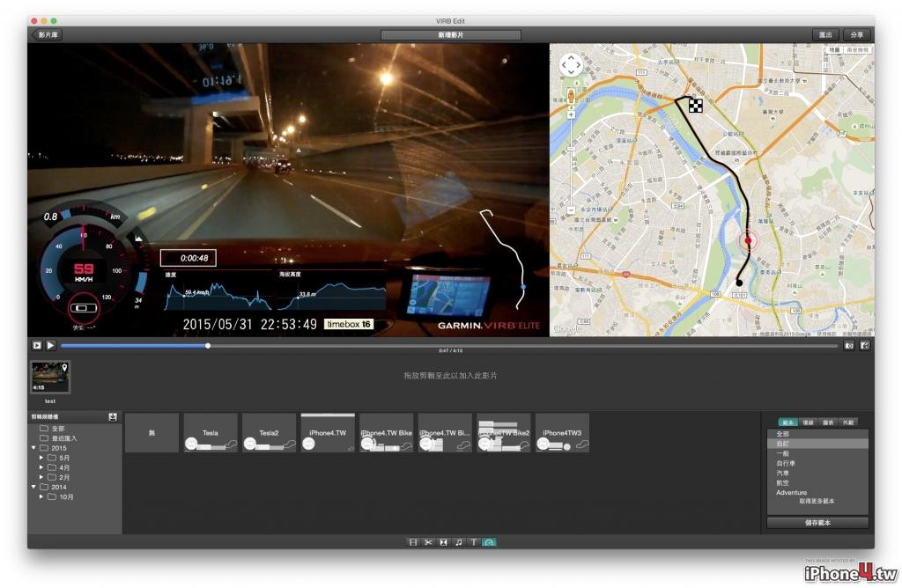Expand the 10月 folder under 2014
Image resolution: width=902 pixels, height=588 pixels.
tap(41, 496)
